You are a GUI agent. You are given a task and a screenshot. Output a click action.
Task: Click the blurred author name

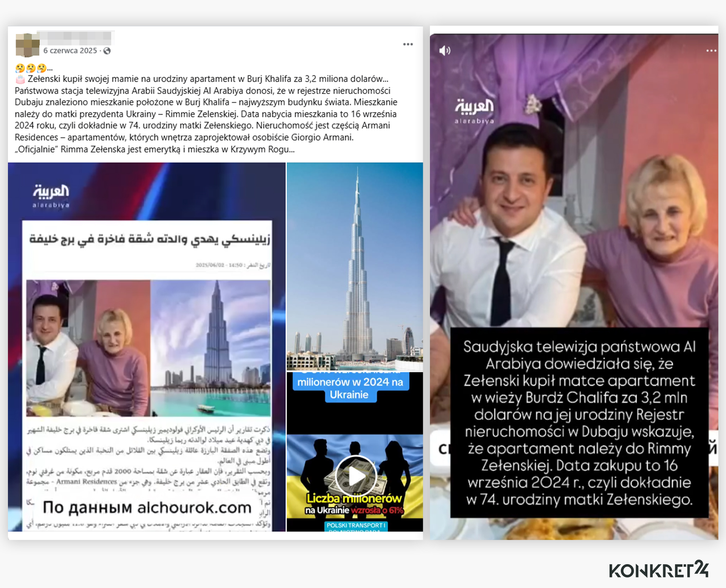[76, 37]
